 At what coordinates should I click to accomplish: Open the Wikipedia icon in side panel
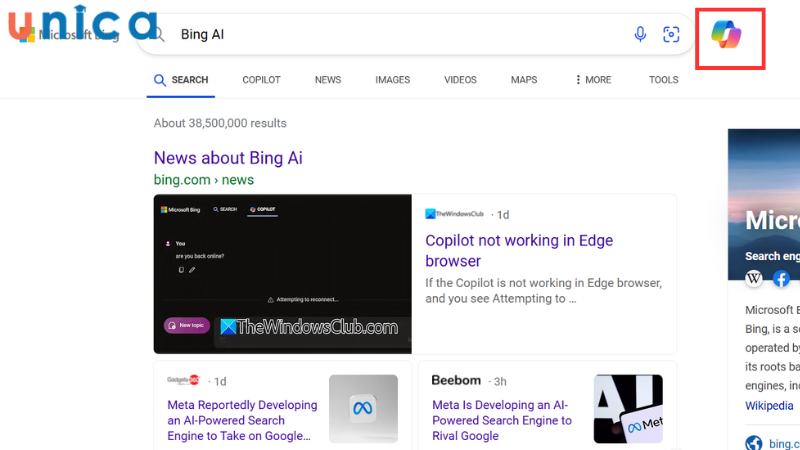coord(754,278)
